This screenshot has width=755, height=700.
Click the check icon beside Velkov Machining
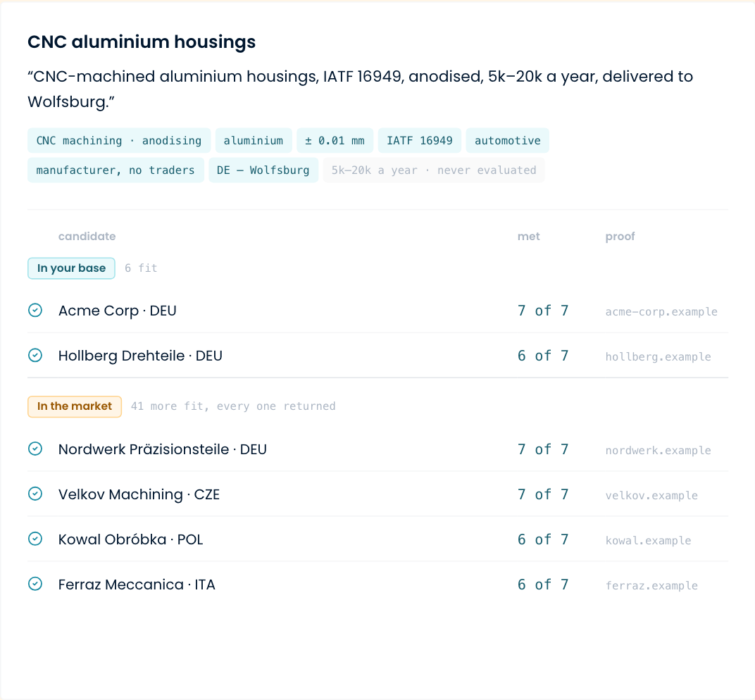35,494
